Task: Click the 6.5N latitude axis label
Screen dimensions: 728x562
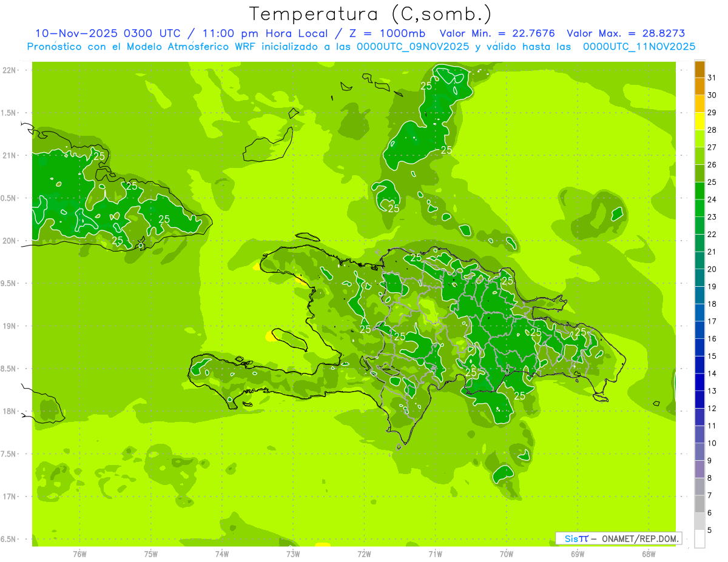Action: pos(9,539)
